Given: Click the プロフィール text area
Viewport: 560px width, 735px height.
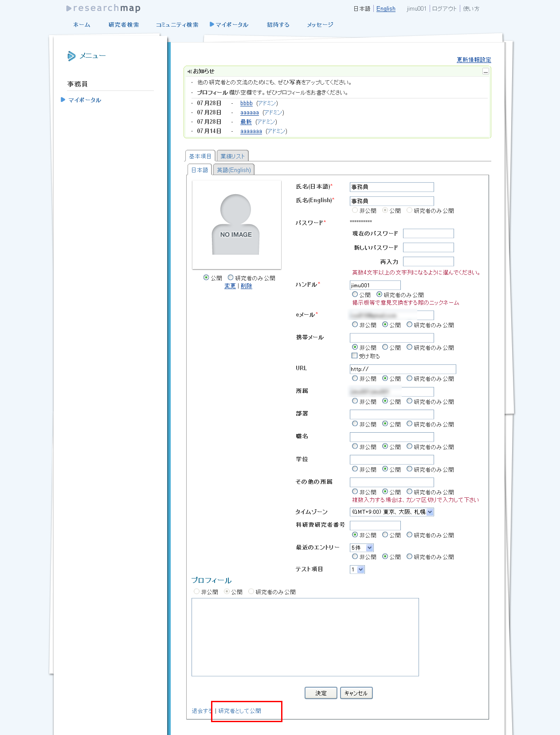Looking at the screenshot, I should pos(305,637).
